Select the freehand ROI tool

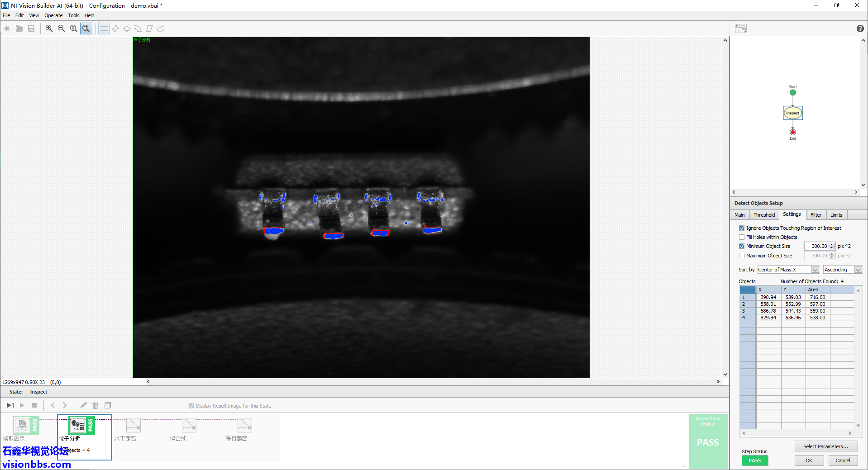click(161, 28)
